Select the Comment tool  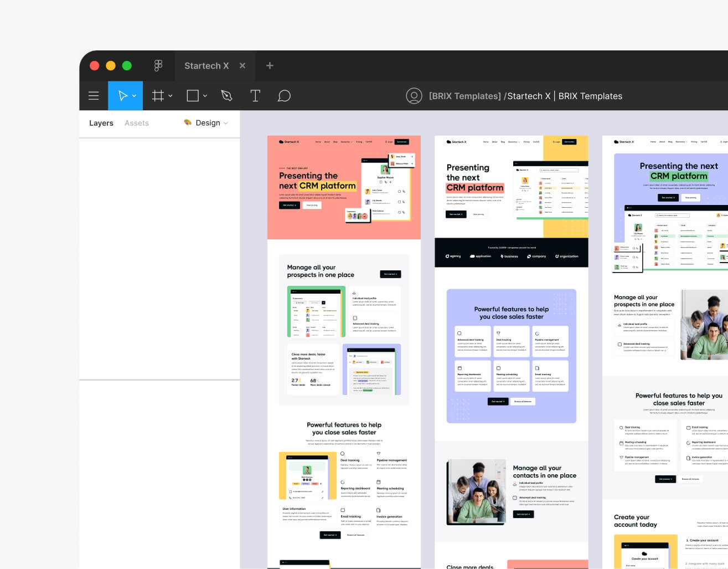[284, 95]
